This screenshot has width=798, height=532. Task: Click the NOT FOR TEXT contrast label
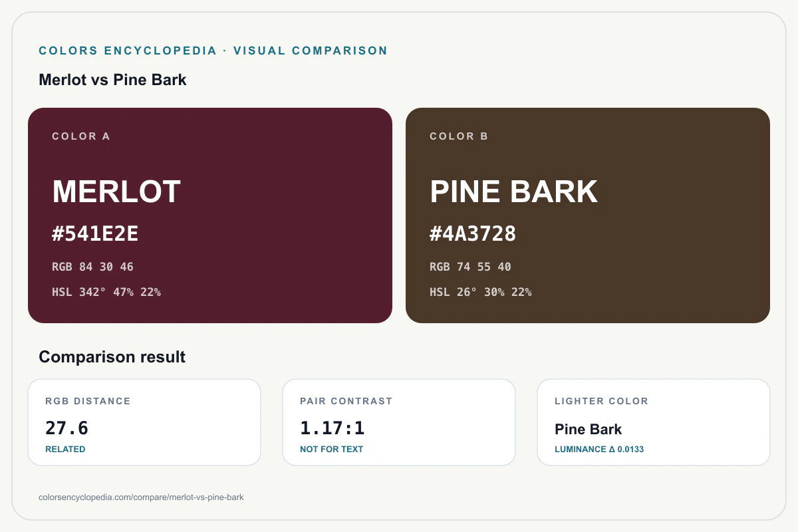click(x=331, y=450)
